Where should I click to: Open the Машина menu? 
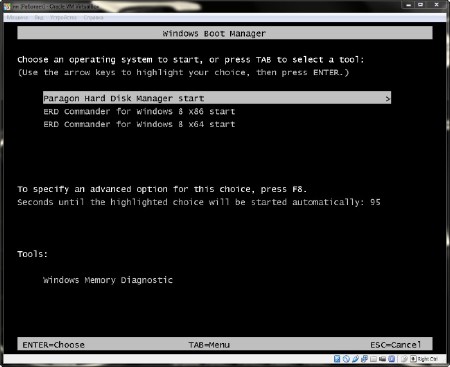(x=17, y=17)
